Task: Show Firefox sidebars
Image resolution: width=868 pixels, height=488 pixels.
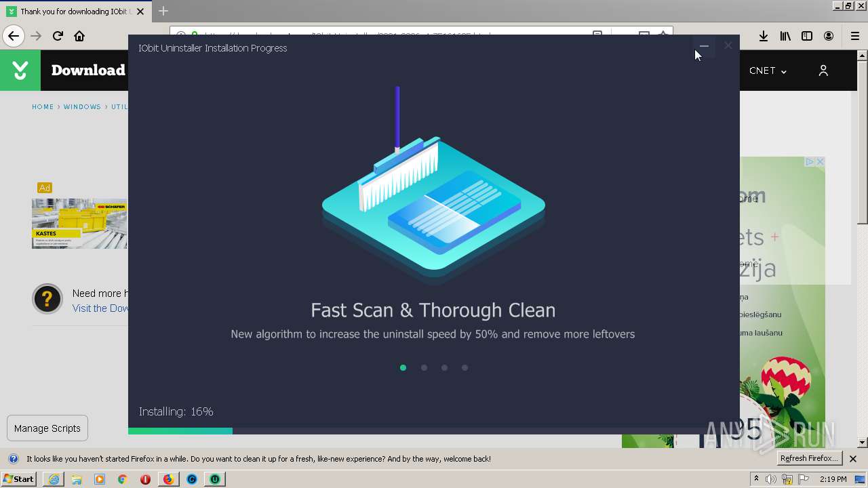Action: 807,36
